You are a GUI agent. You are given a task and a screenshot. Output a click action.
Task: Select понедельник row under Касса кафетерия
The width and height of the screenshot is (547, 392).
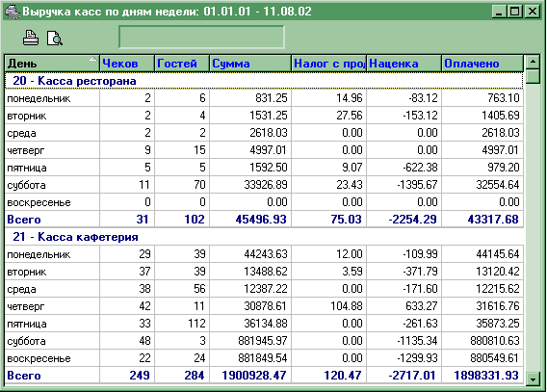pos(264,254)
